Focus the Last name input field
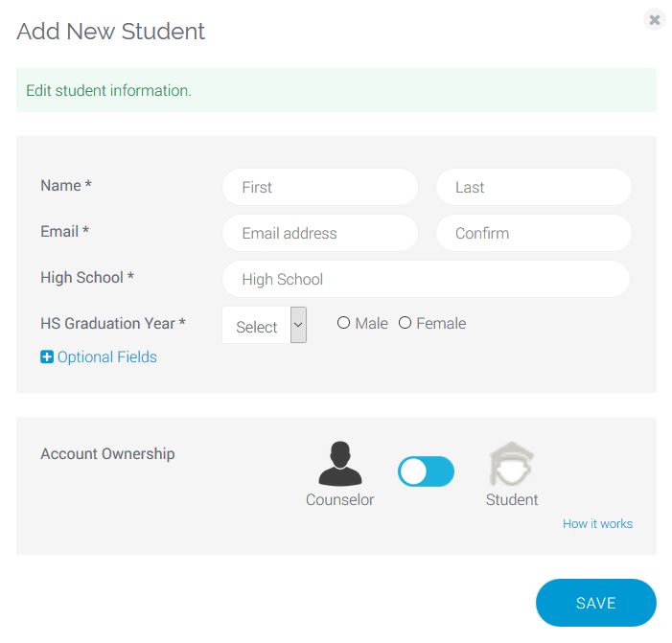 (x=534, y=187)
